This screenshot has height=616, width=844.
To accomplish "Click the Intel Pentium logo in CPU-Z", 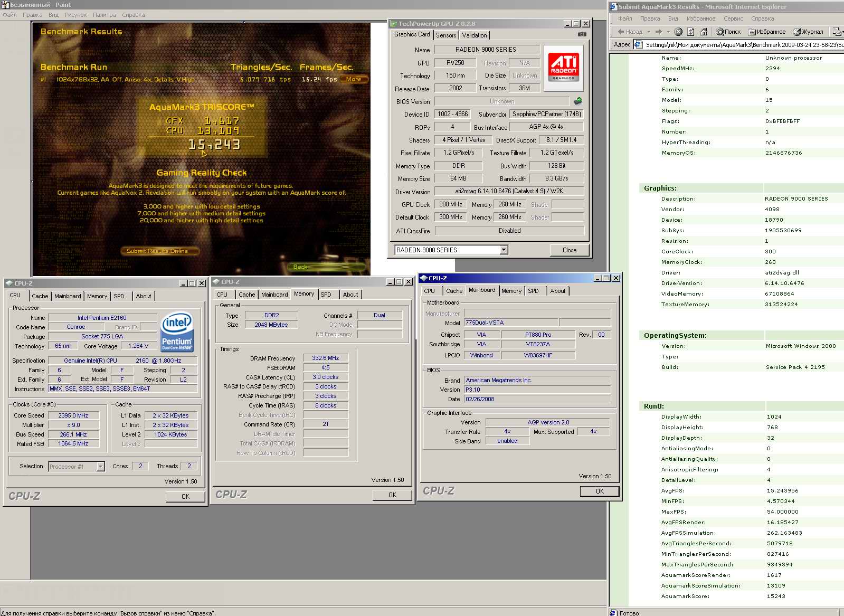I will (x=177, y=332).
